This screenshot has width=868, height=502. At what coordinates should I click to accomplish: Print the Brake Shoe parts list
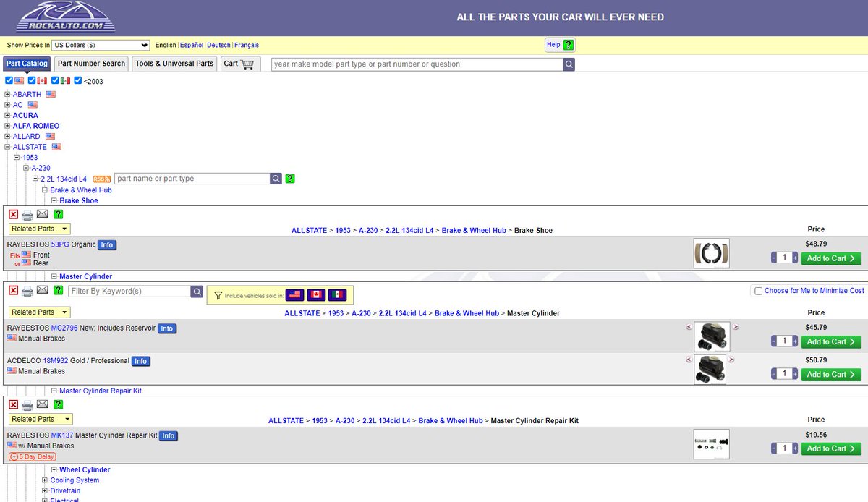[x=27, y=215]
